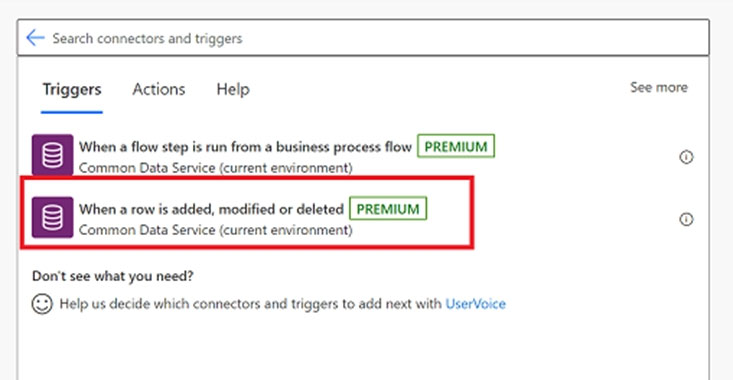Click Common Data Service subtitle under row trigger
The height and width of the screenshot is (380, 733).
(x=216, y=230)
